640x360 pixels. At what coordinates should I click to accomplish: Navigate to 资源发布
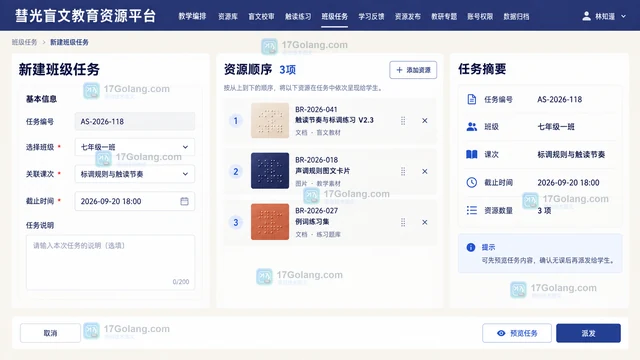(x=408, y=16)
